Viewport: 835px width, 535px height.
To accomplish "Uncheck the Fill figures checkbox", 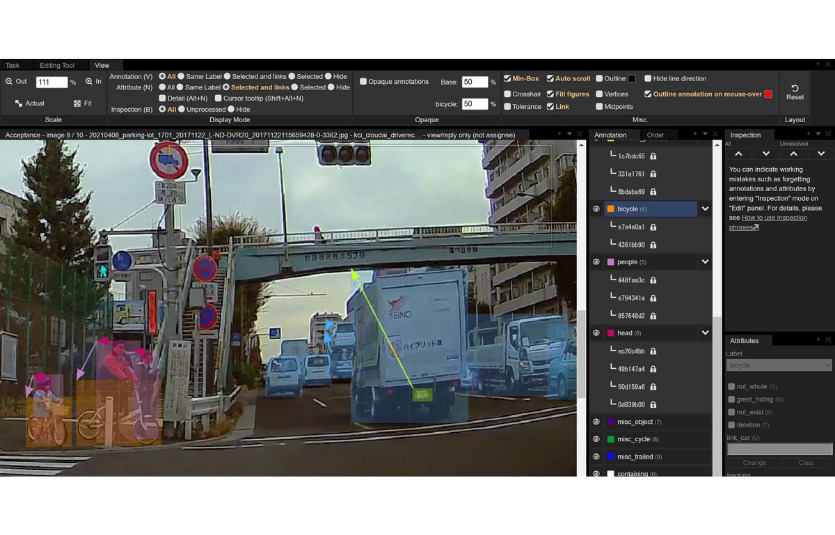I will click(x=550, y=92).
